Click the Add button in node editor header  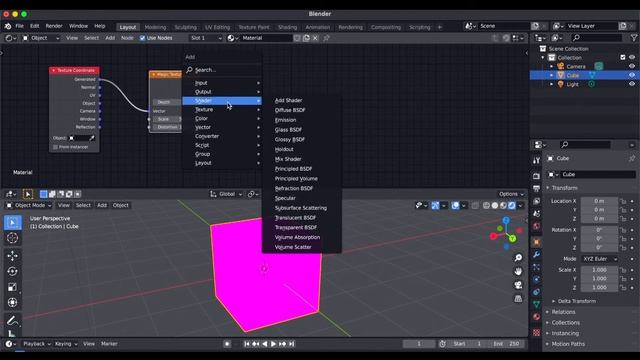110,38
